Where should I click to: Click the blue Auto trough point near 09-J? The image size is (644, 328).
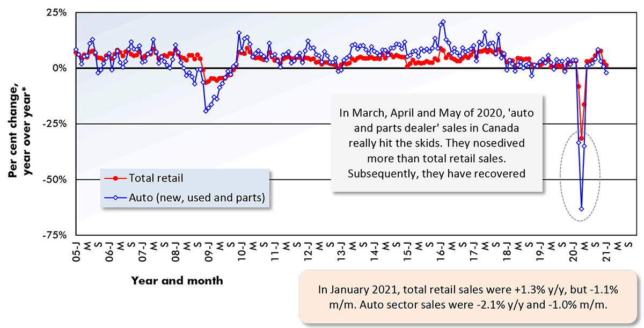tap(206, 111)
